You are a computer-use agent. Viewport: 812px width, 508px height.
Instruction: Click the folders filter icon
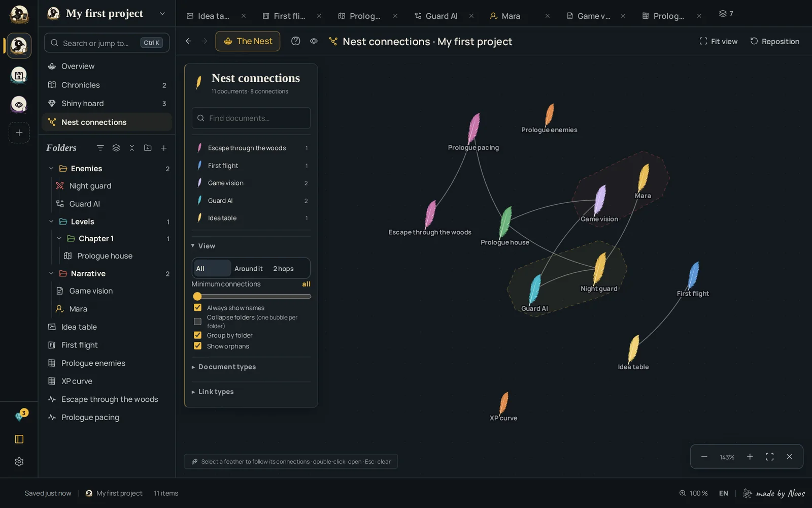click(100, 148)
